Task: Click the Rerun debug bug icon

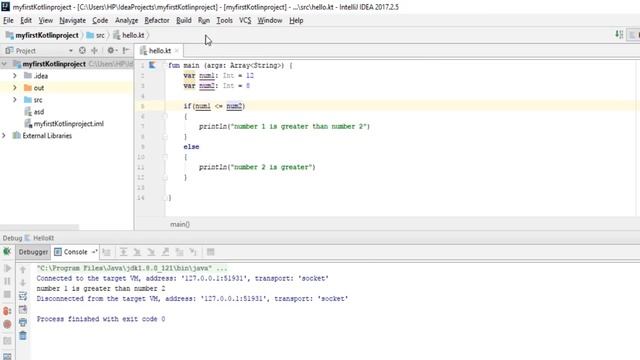Action: 7,252
